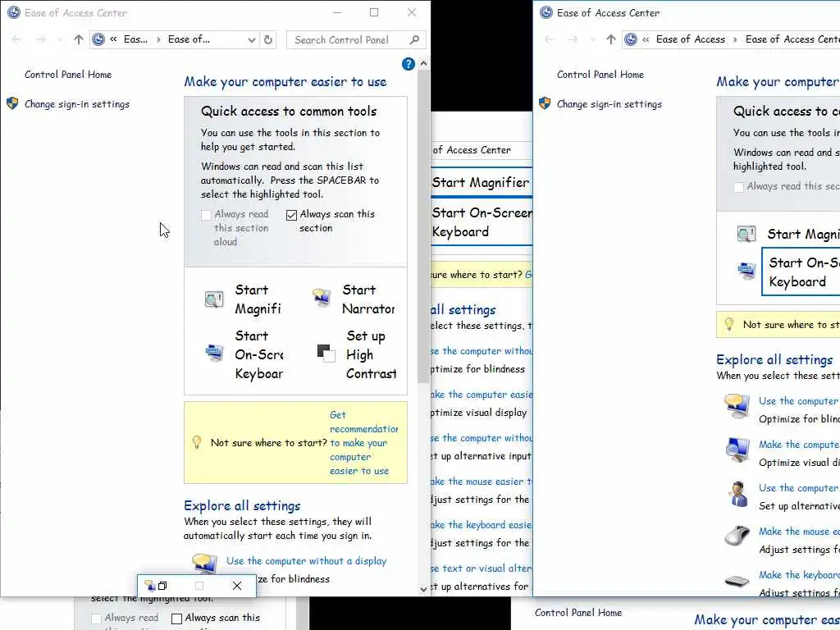Go up one level in left window

point(79,39)
